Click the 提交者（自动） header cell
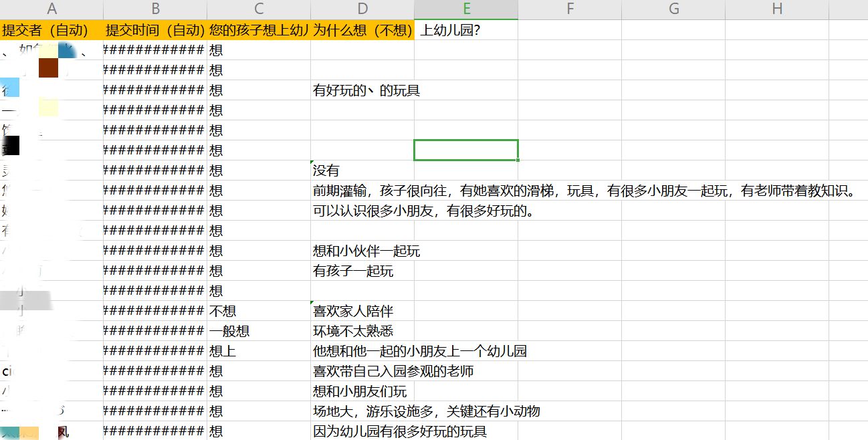868x440 pixels. 51,30
